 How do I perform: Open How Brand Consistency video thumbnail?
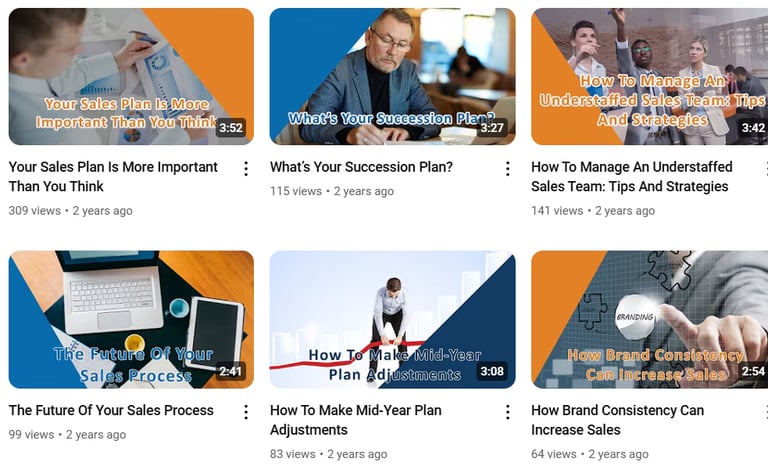[649, 320]
